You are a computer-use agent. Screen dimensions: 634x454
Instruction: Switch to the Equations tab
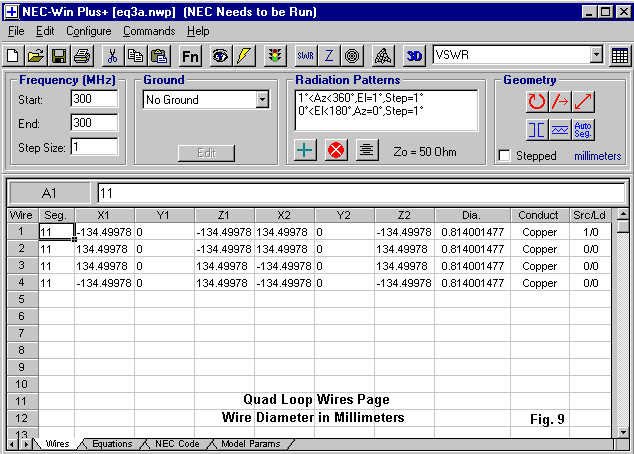[111, 443]
